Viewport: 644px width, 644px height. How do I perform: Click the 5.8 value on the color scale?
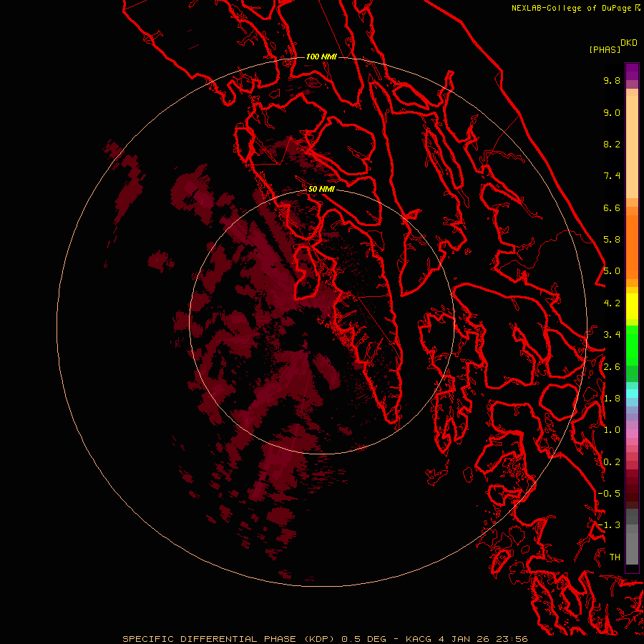click(612, 240)
